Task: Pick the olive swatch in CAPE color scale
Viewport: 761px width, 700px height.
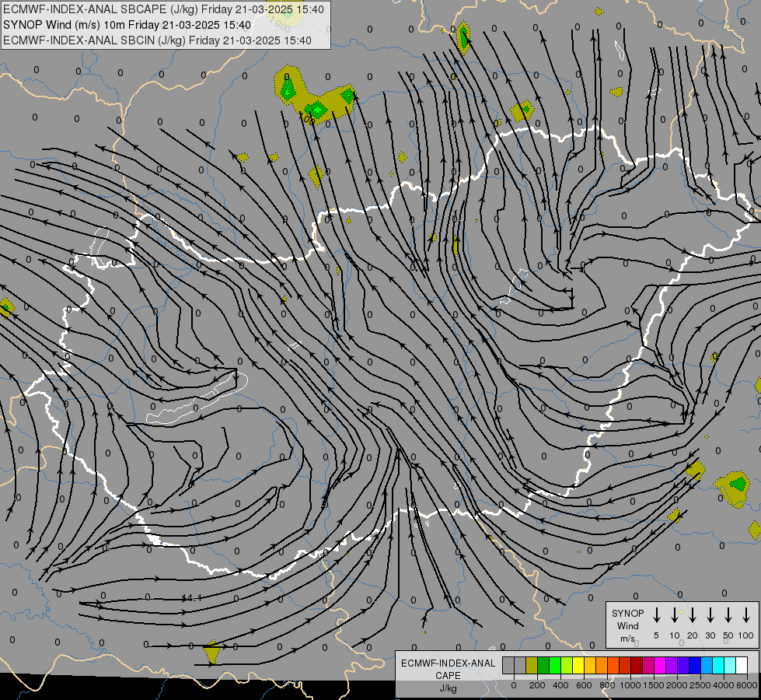Action: (x=532, y=665)
